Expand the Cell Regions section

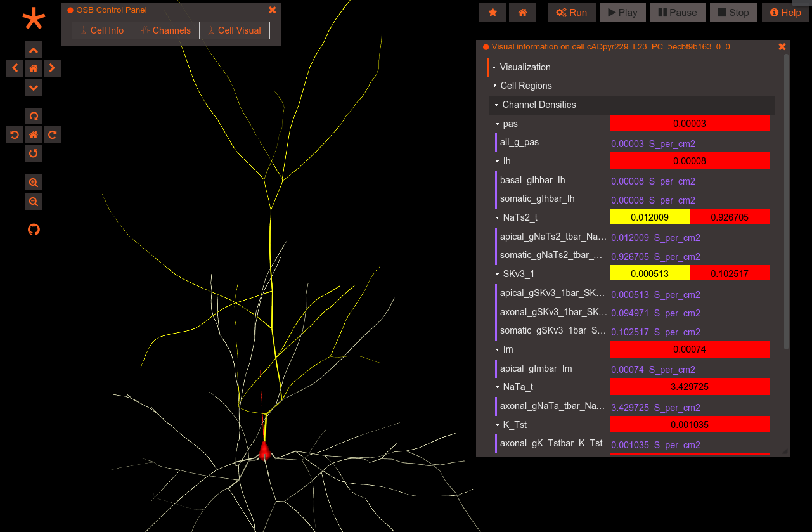525,86
